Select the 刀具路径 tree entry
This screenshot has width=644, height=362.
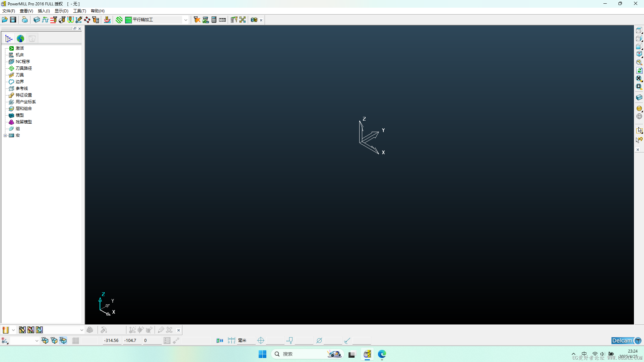tap(23, 68)
